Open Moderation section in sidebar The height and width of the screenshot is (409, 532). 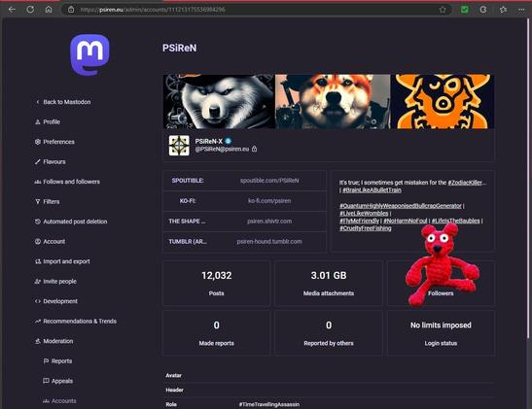53,341
